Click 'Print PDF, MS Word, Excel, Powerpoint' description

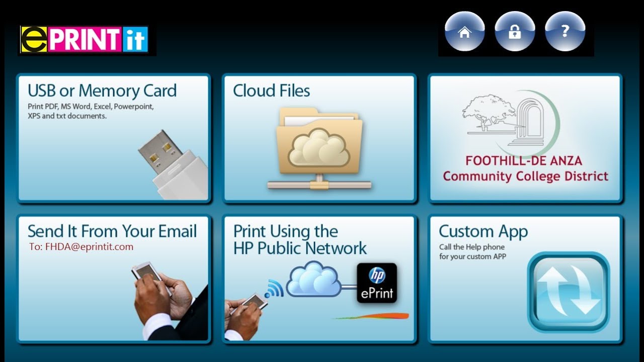91,107
